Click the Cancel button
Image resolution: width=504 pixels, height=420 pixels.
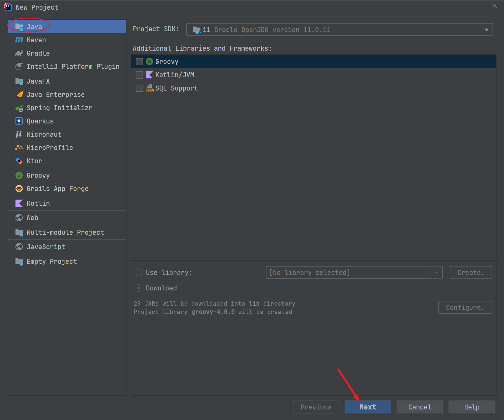[x=420, y=407]
